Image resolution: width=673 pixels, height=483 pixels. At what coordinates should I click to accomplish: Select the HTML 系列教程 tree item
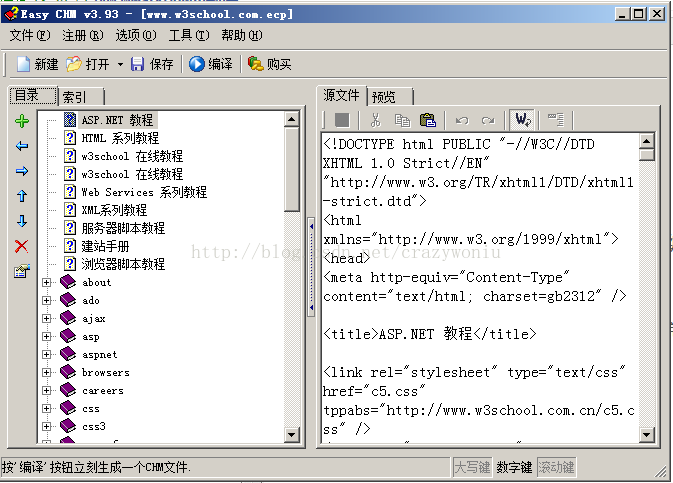click(120, 138)
